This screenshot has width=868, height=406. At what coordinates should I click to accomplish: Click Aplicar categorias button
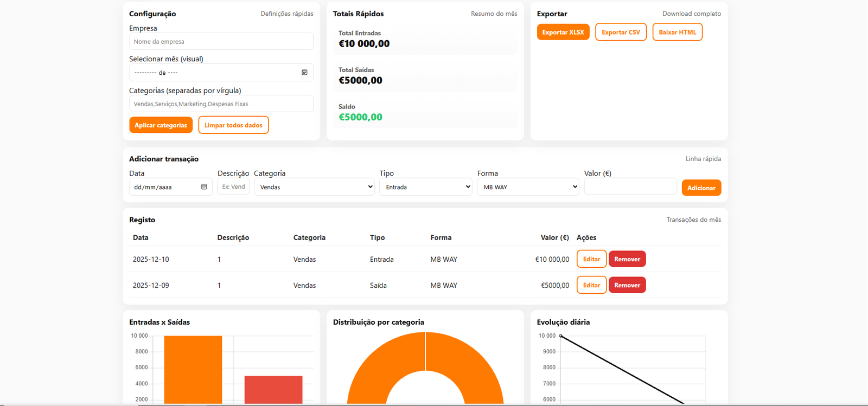click(x=161, y=125)
